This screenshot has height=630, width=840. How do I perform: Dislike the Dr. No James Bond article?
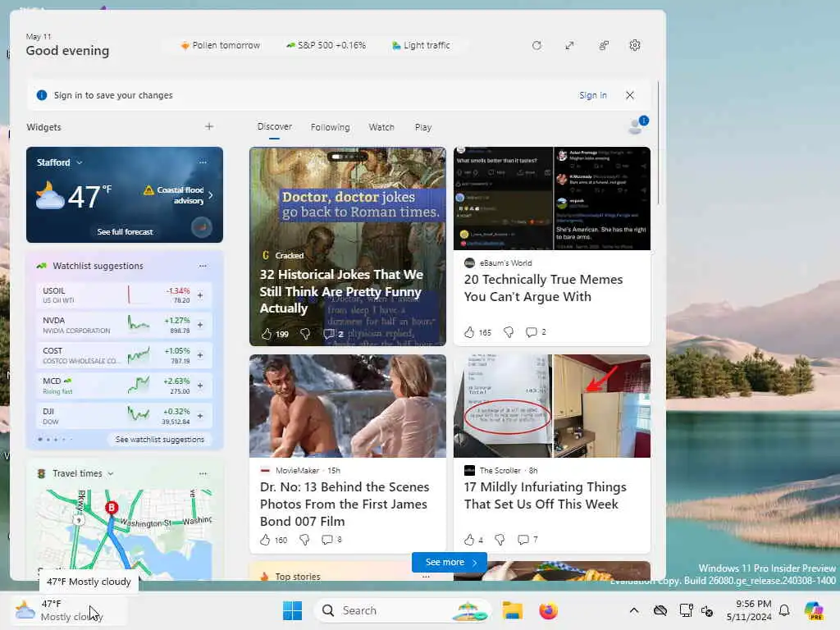pos(304,540)
